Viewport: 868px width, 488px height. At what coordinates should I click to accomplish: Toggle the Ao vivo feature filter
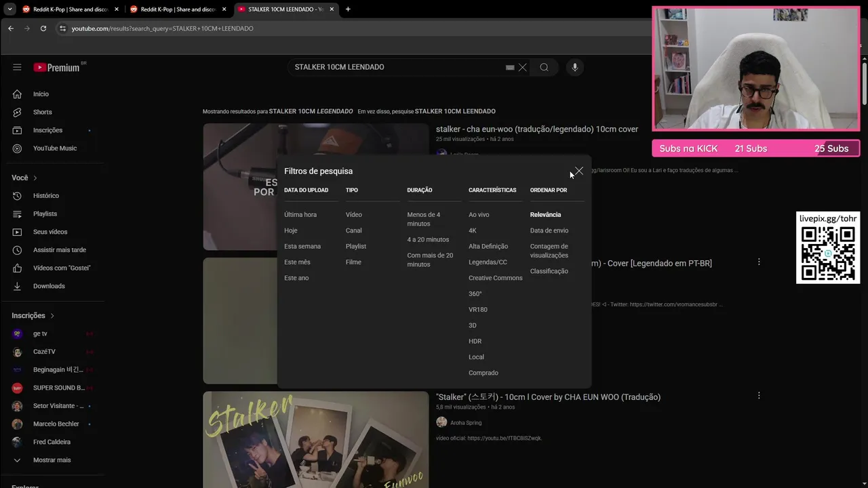479,215
